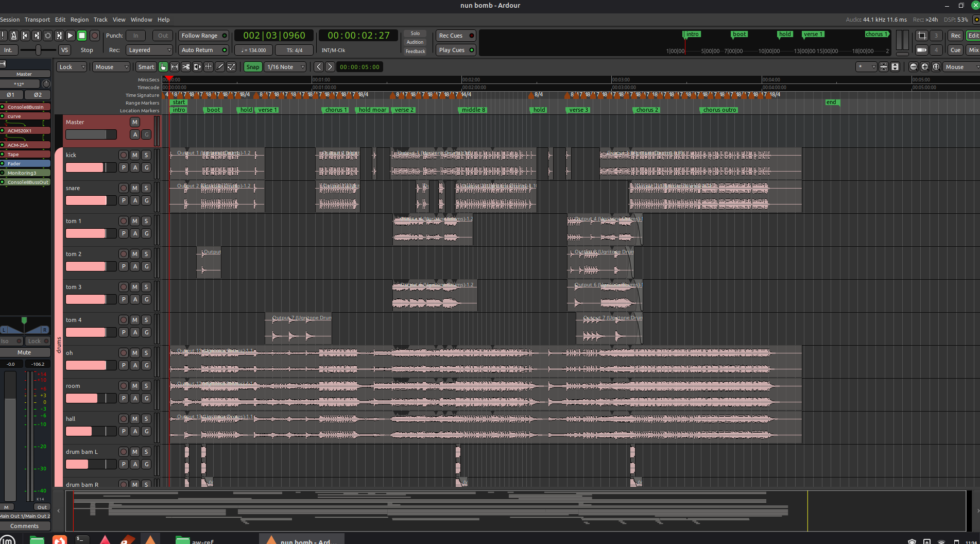
Task: Select the Stretch tool icon
Action: (x=197, y=67)
